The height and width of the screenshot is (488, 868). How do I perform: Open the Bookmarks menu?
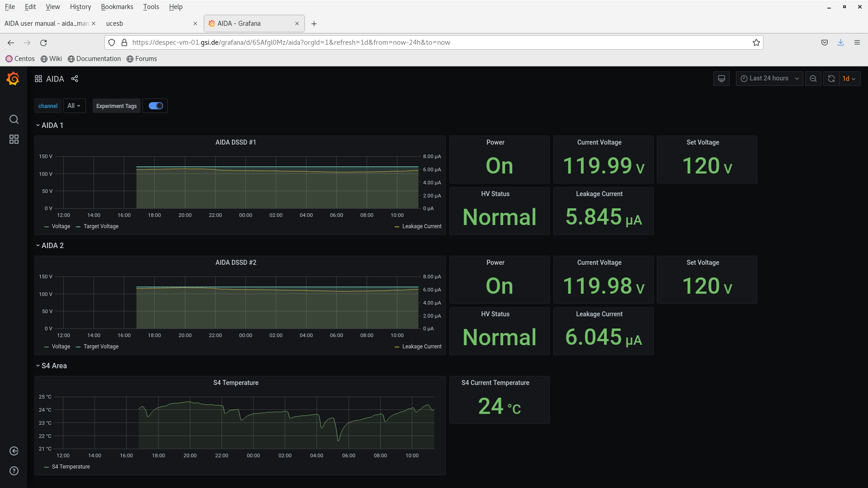coord(117,7)
